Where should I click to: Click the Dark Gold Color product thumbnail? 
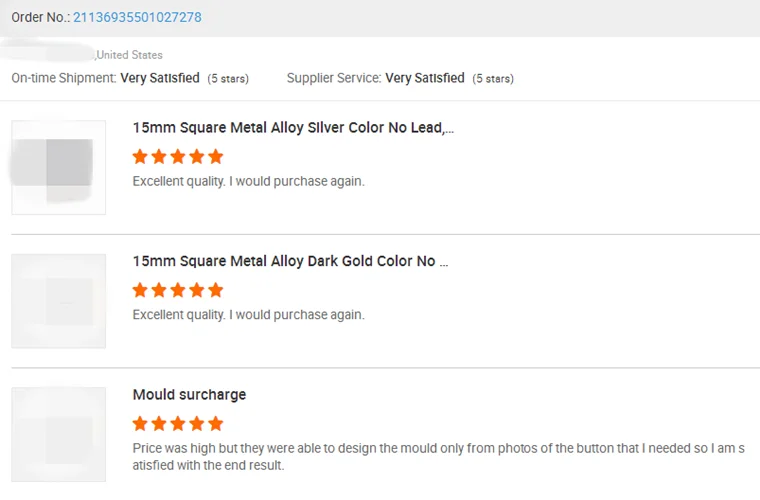[59, 301]
